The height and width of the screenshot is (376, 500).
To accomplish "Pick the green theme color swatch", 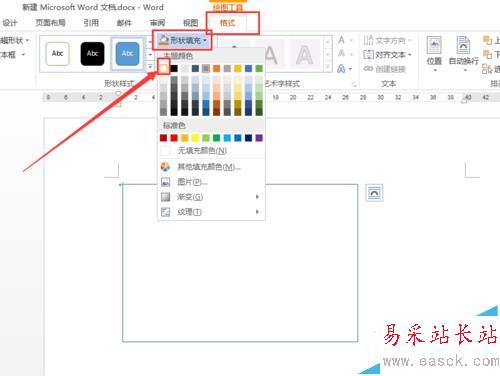I will tap(259, 68).
